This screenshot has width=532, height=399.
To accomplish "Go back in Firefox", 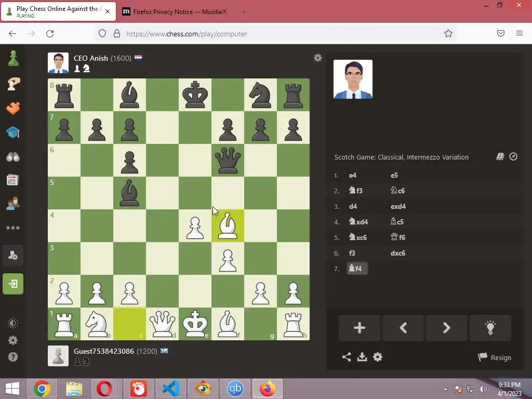I will 12,34.
